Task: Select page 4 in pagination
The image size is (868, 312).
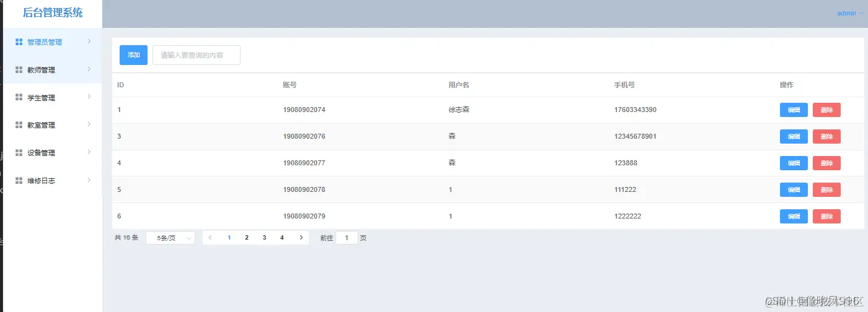Action: coord(282,238)
